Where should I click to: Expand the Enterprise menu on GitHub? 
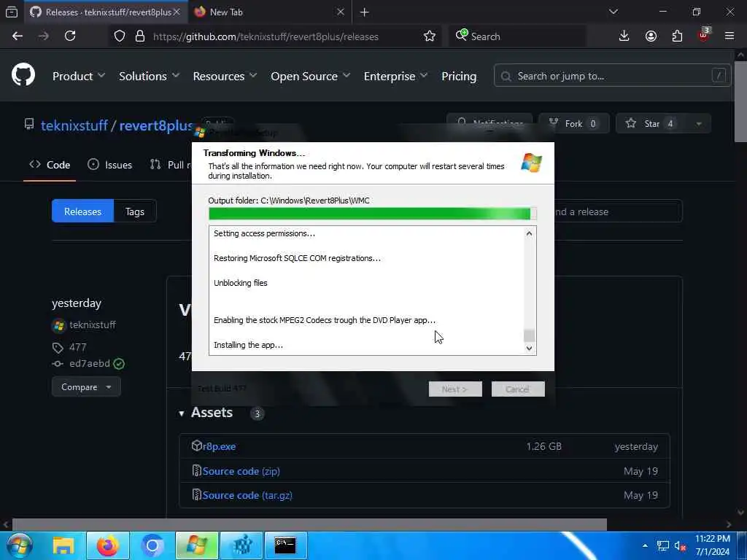[x=396, y=76]
